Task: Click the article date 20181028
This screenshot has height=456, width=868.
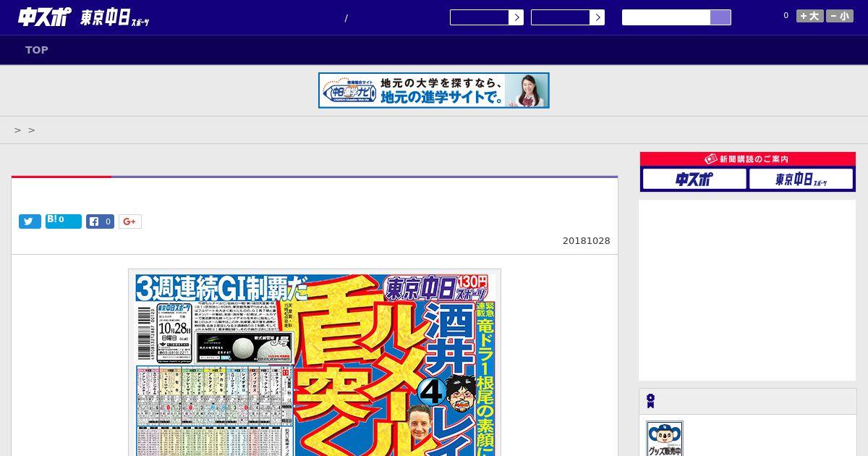Action: [587, 241]
